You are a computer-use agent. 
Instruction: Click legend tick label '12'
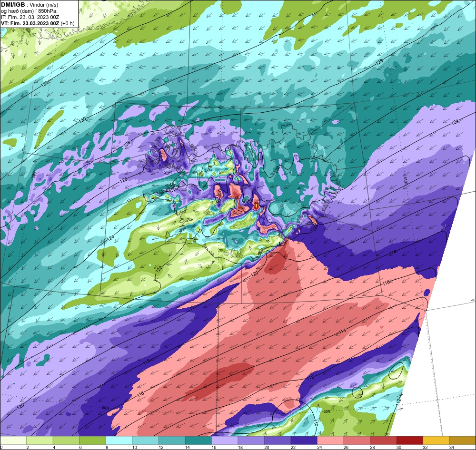pyautogui.click(x=161, y=447)
